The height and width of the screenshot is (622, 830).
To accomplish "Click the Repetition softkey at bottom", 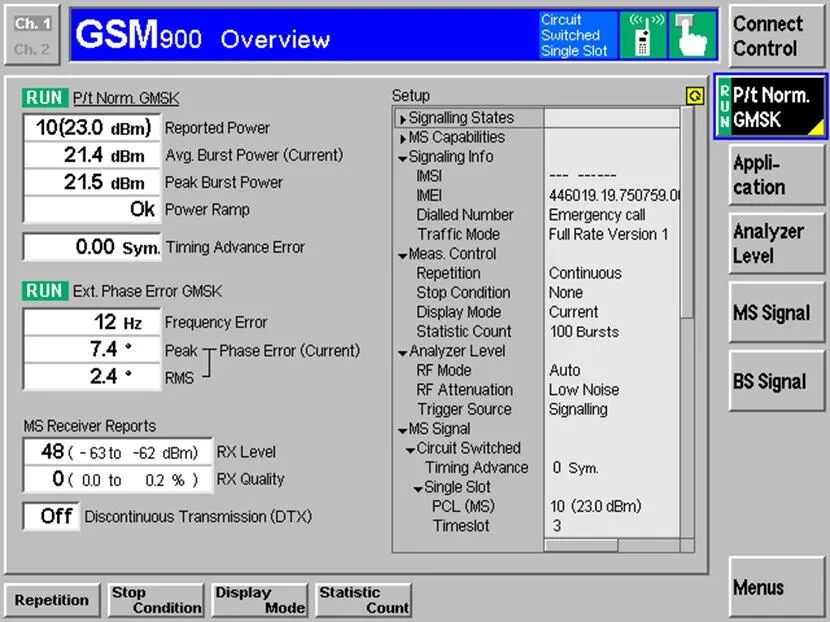I will [52, 600].
